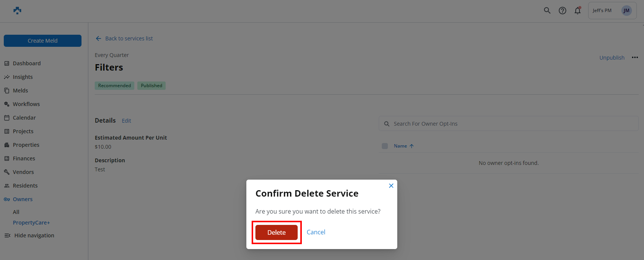Go to Dashboard in the sidebar
This screenshot has height=260, width=644.
(26, 63)
